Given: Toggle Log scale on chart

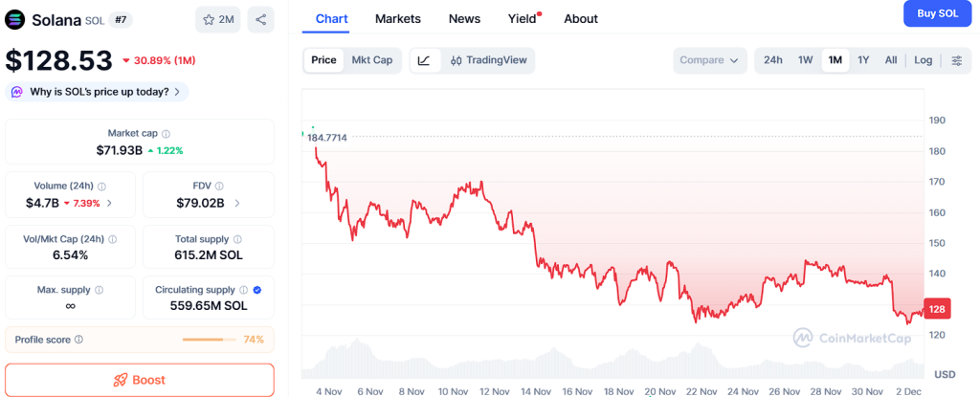Looking at the screenshot, I should 923,60.
